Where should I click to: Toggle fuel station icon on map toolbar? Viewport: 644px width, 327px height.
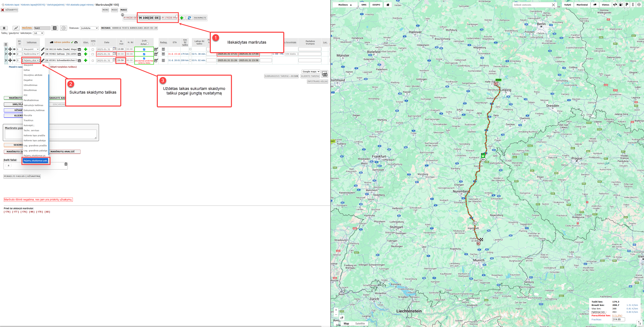tap(621, 5)
